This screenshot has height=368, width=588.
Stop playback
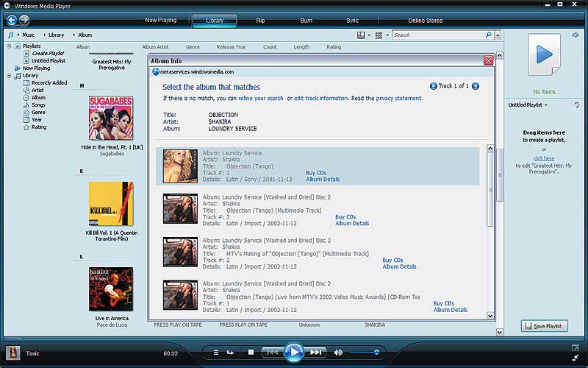[251, 353]
